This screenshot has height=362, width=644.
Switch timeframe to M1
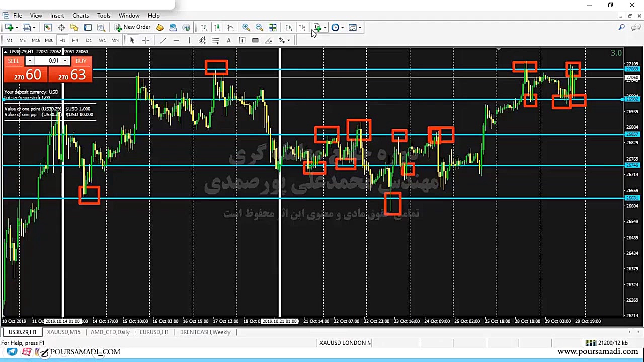click(9, 40)
